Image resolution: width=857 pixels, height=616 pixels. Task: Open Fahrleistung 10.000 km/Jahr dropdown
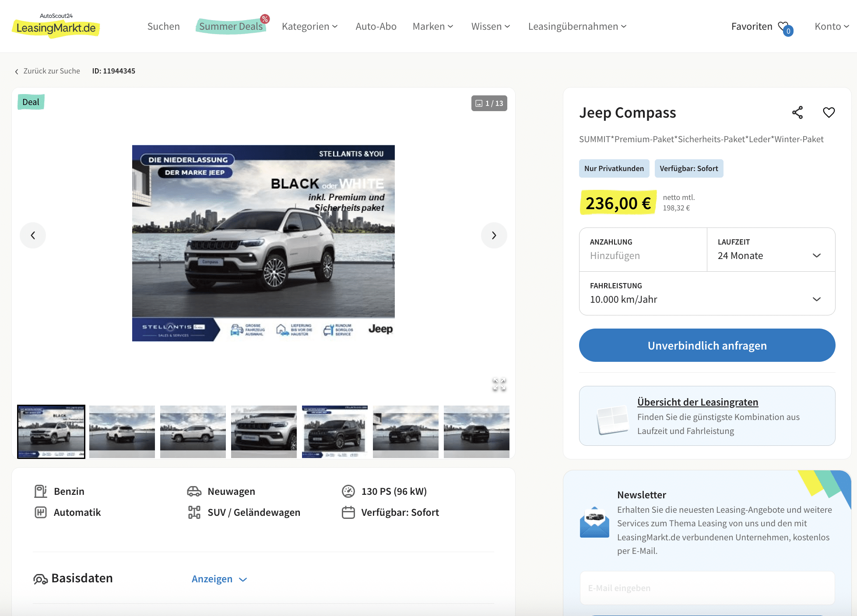click(707, 293)
